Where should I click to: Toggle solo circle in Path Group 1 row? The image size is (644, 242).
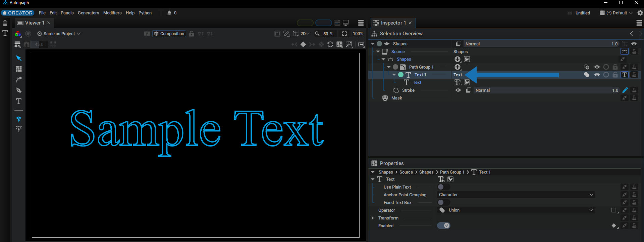tap(606, 67)
